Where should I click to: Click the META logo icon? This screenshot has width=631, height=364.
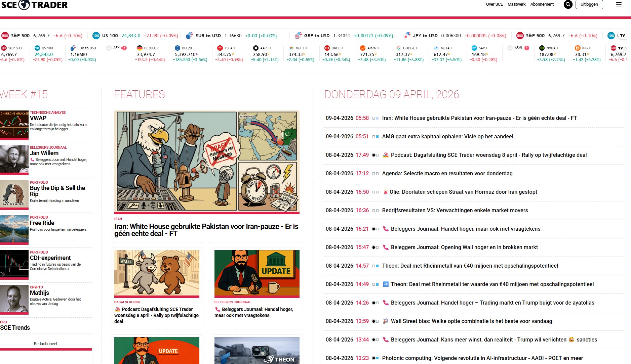click(x=436, y=48)
